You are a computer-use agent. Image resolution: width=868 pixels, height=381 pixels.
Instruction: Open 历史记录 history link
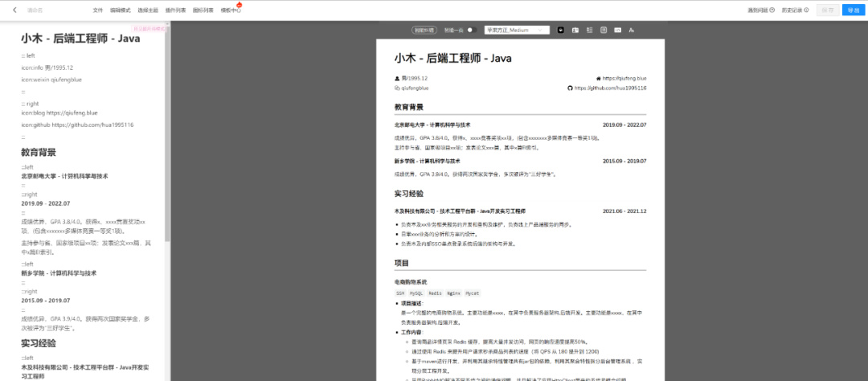tap(795, 10)
